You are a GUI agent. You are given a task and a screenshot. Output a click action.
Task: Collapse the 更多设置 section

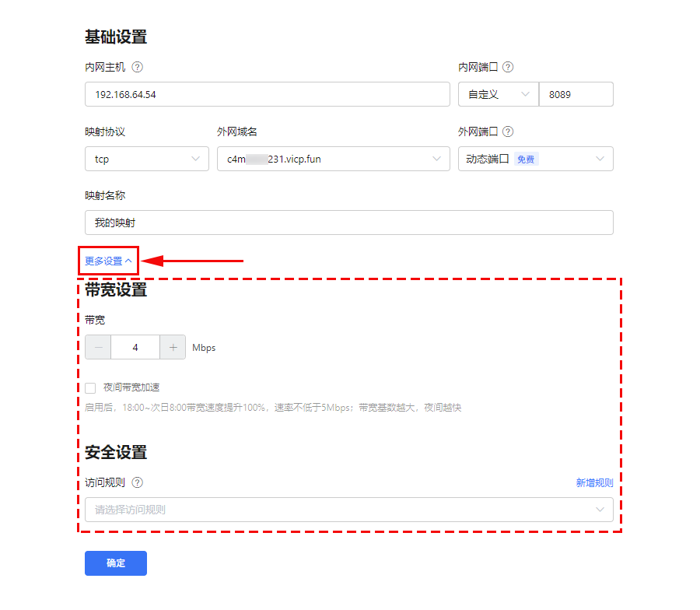pos(108,261)
